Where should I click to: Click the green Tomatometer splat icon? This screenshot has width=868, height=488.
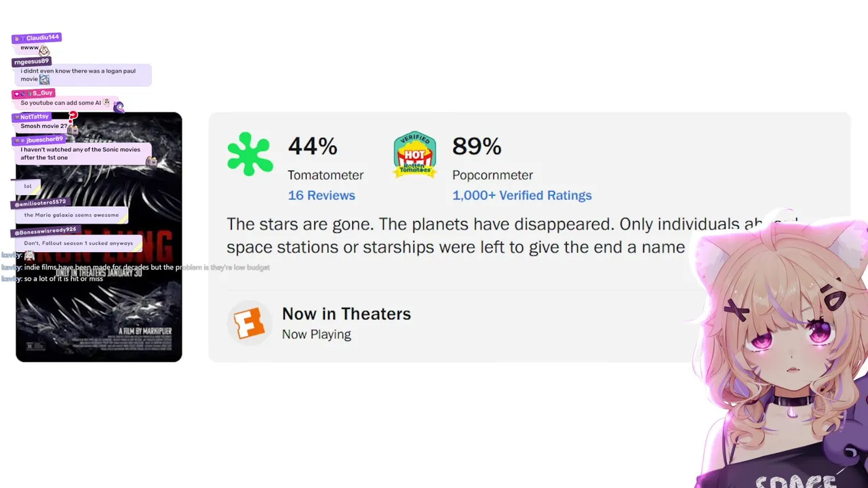(250, 155)
